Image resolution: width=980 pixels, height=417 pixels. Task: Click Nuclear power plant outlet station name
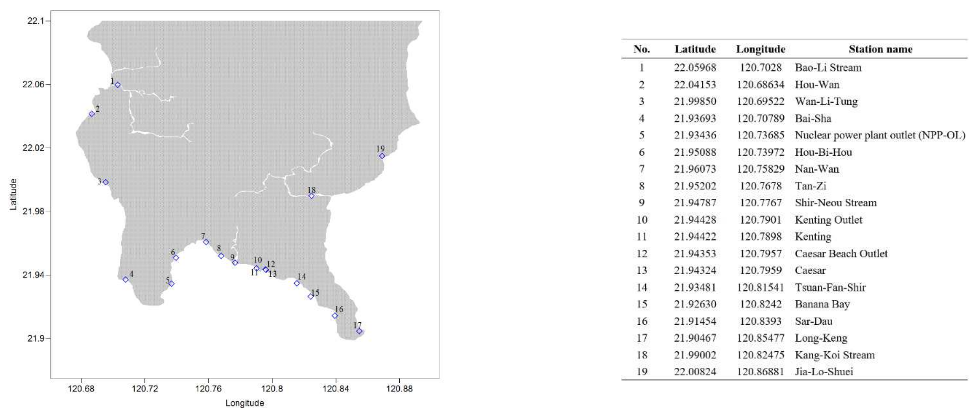click(x=880, y=135)
